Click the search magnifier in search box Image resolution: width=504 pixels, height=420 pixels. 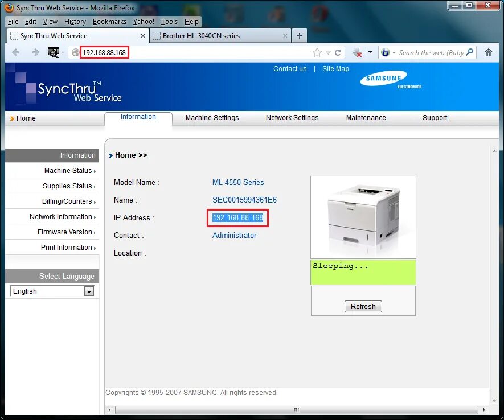[470, 52]
